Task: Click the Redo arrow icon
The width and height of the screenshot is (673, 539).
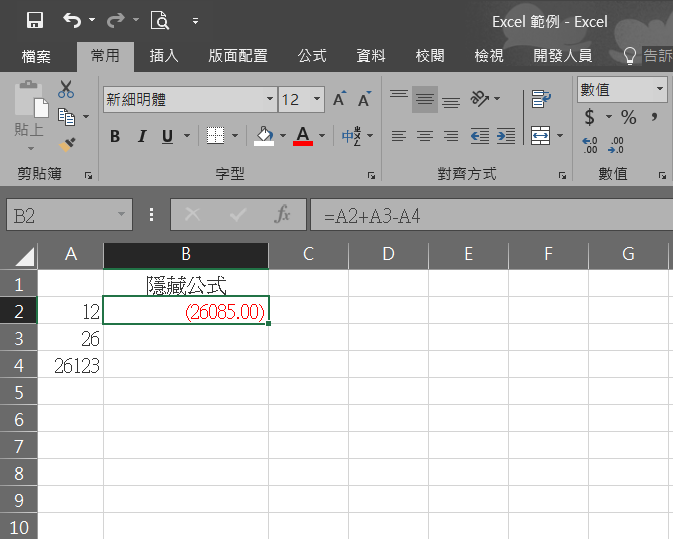Action: point(116,20)
